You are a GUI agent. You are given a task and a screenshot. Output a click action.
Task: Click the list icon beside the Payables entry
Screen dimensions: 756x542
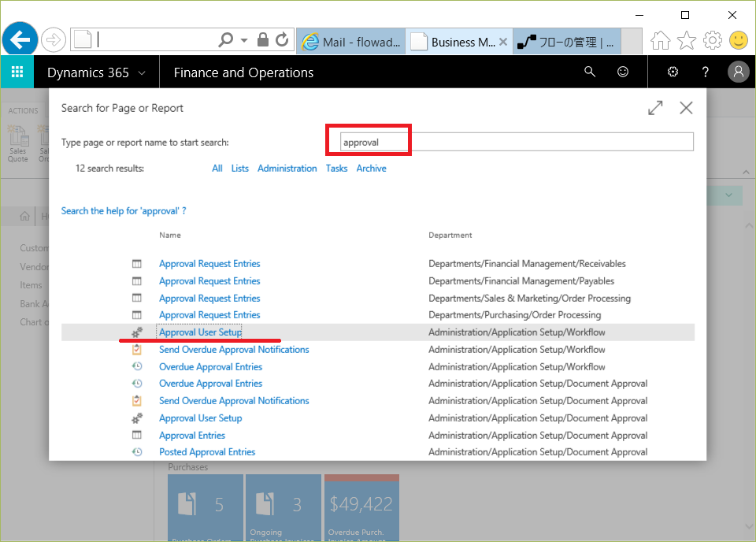137,281
